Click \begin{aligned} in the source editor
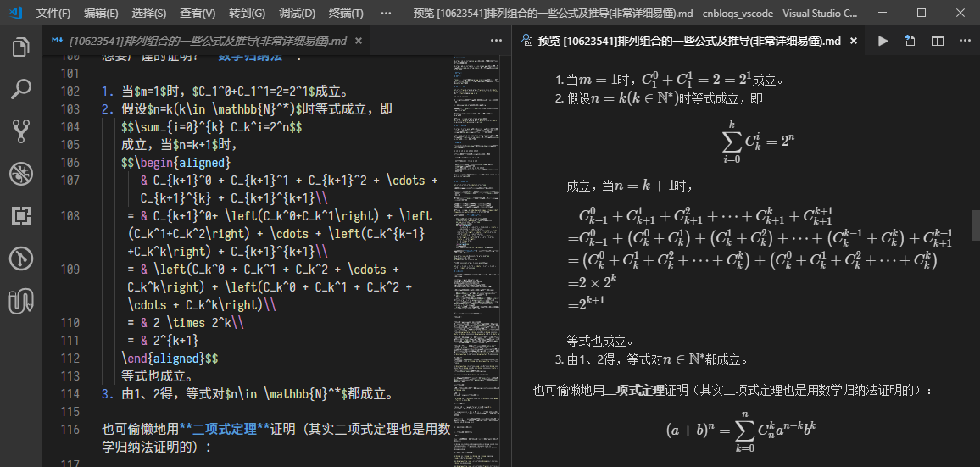980x467 pixels. [x=182, y=163]
